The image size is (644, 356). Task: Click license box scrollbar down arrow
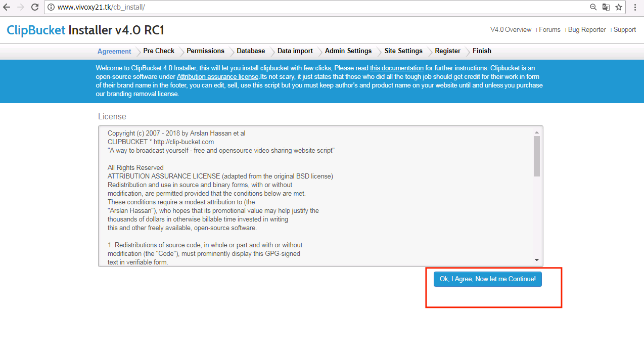click(x=537, y=260)
